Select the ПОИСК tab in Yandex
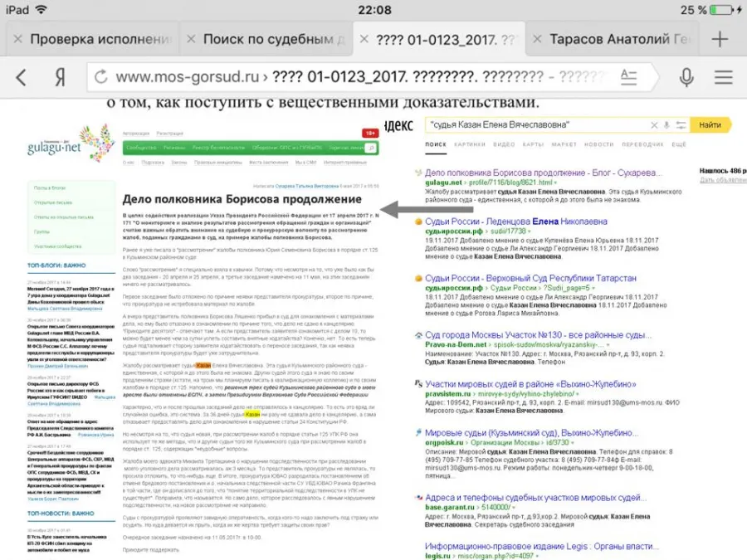747x560 pixels. click(436, 144)
